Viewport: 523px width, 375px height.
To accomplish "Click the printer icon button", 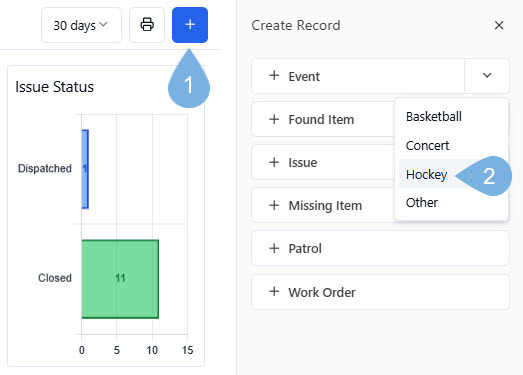I will coord(147,25).
